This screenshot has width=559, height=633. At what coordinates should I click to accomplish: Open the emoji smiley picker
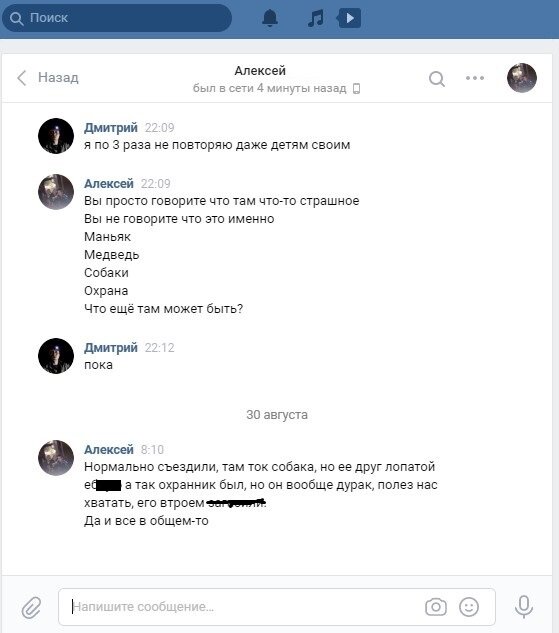[469, 607]
